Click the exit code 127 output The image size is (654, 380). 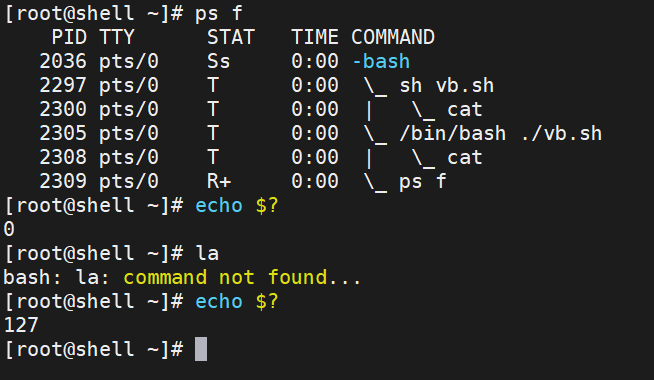[x=21, y=325]
